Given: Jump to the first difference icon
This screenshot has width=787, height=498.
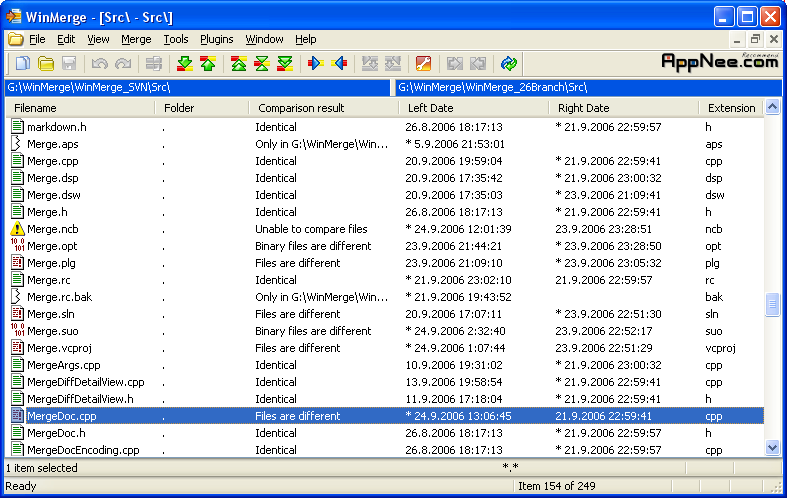Looking at the screenshot, I should pyautogui.click(x=238, y=63).
